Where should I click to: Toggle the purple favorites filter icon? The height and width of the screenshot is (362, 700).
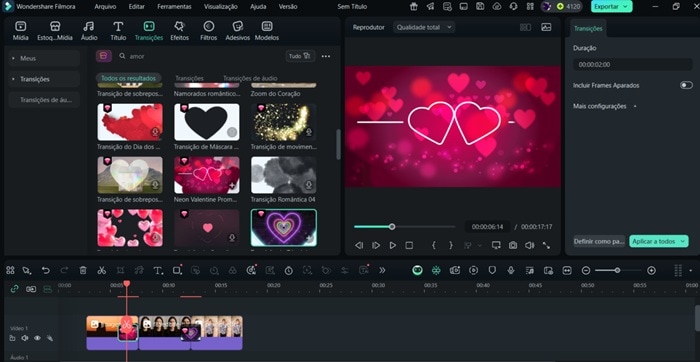pos(104,56)
